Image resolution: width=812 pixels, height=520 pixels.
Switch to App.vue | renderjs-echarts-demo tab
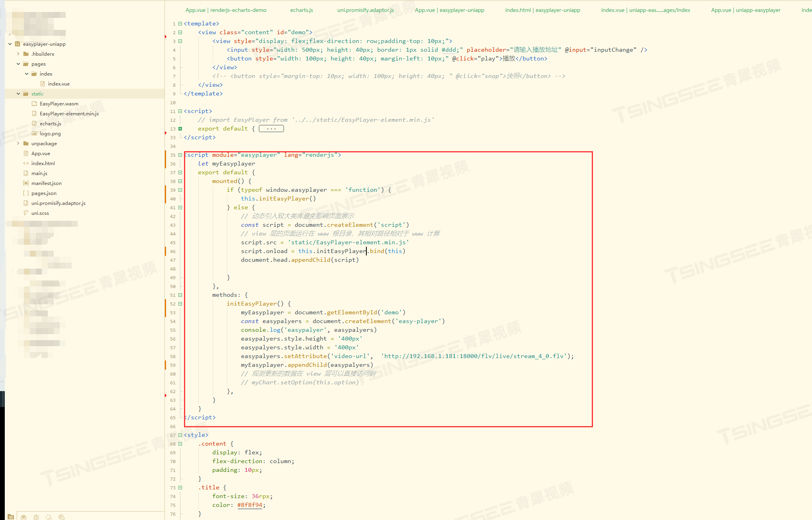[x=226, y=10]
